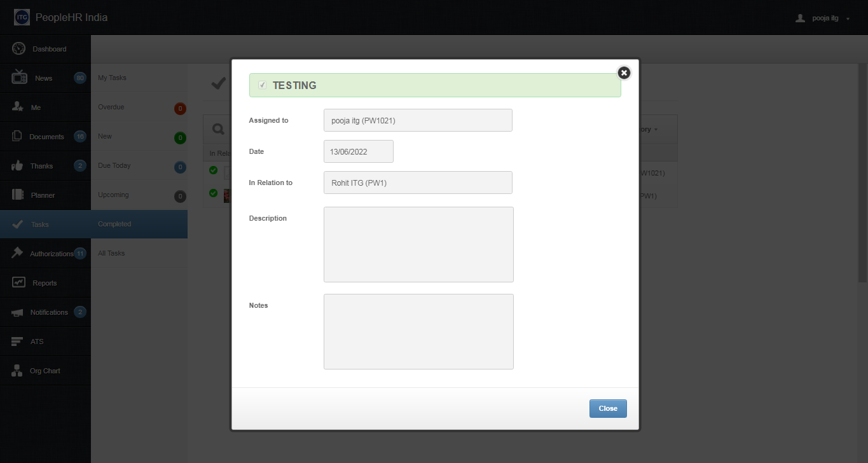Screen dimensions: 868x463
Task: Click the Overdue red count badge
Action: [x=181, y=109]
